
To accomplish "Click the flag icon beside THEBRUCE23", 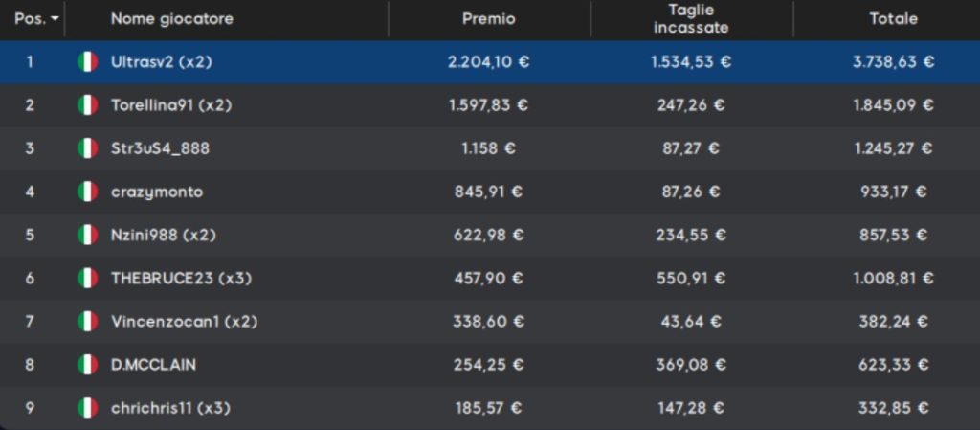I will pyautogui.click(x=87, y=278).
